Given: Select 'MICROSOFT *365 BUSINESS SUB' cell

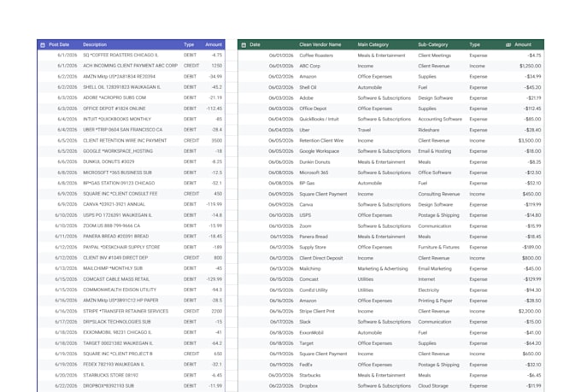Looking at the screenshot, I should [117, 173].
